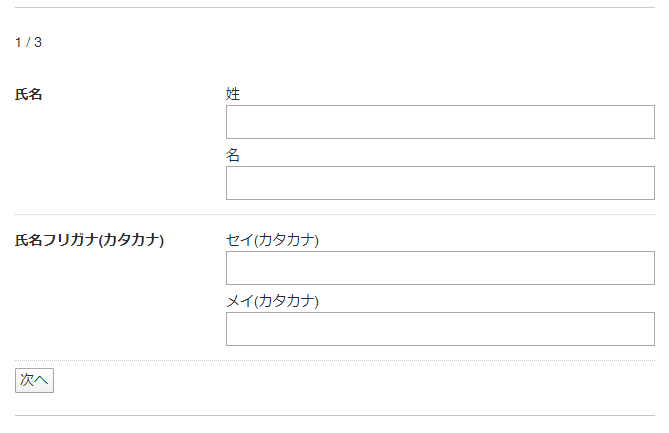The image size is (669, 433).
Task: Click the 姓 field label
Action: [x=233, y=94]
